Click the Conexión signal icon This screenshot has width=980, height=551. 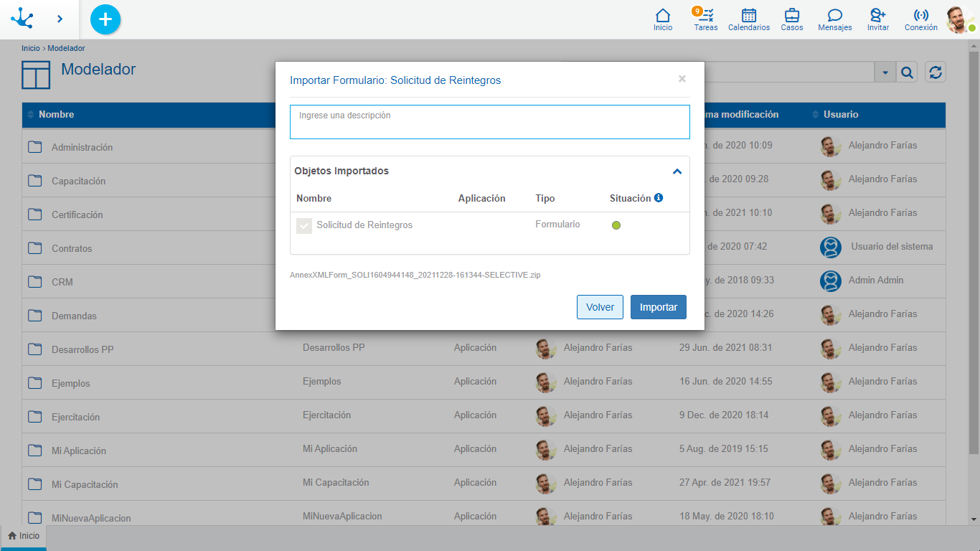click(x=920, y=19)
